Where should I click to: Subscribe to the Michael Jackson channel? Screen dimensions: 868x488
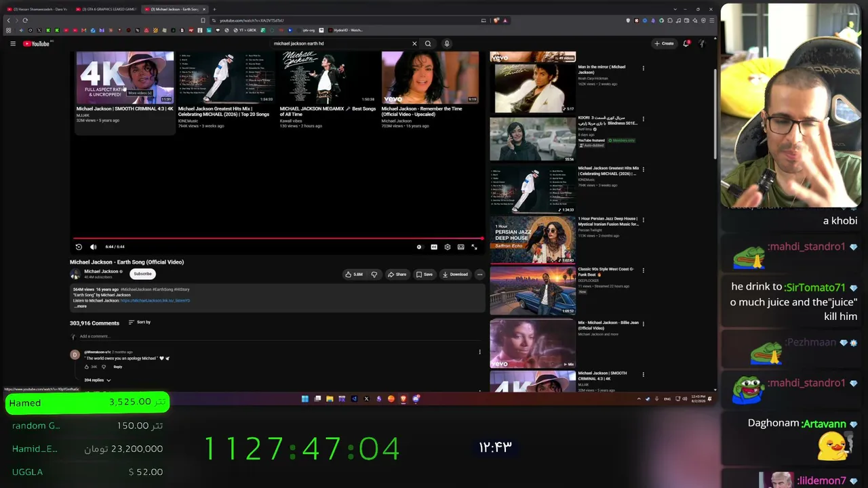142,274
